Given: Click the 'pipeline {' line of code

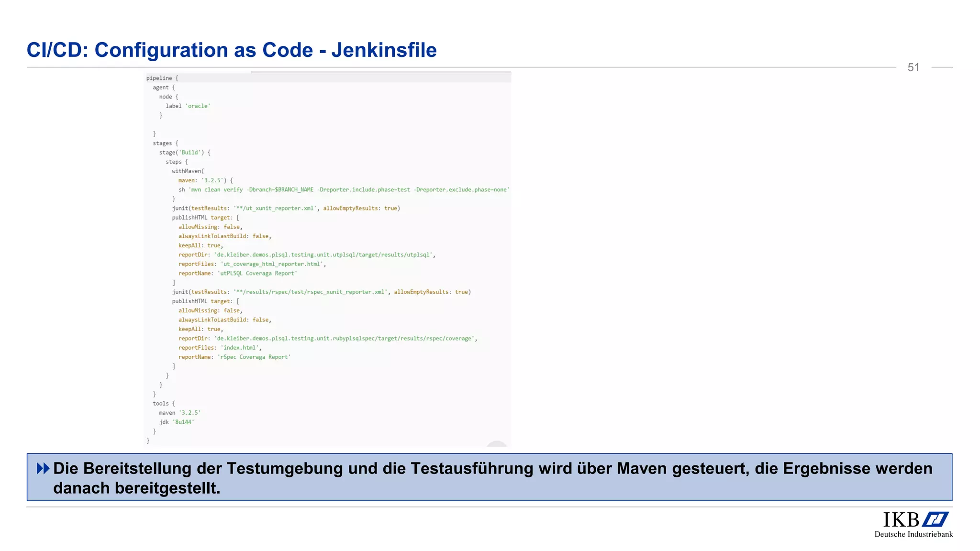Looking at the screenshot, I should click(162, 78).
